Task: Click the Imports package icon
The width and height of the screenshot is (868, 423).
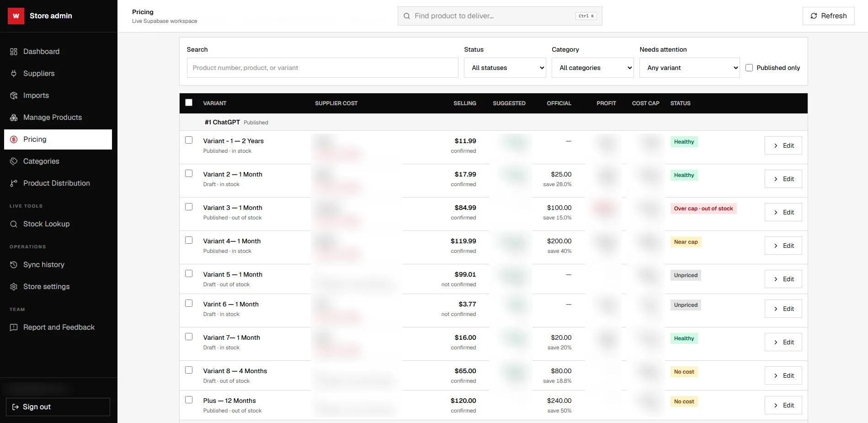Action: pyautogui.click(x=14, y=96)
